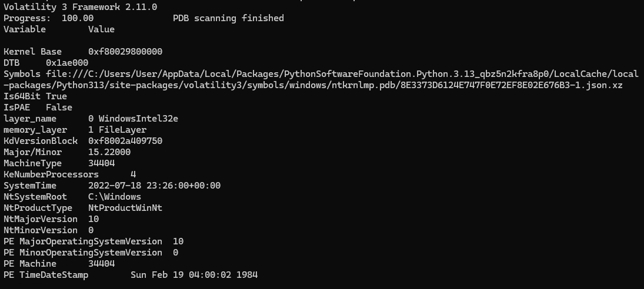Click the NtProductWinNt product type

pos(125,208)
